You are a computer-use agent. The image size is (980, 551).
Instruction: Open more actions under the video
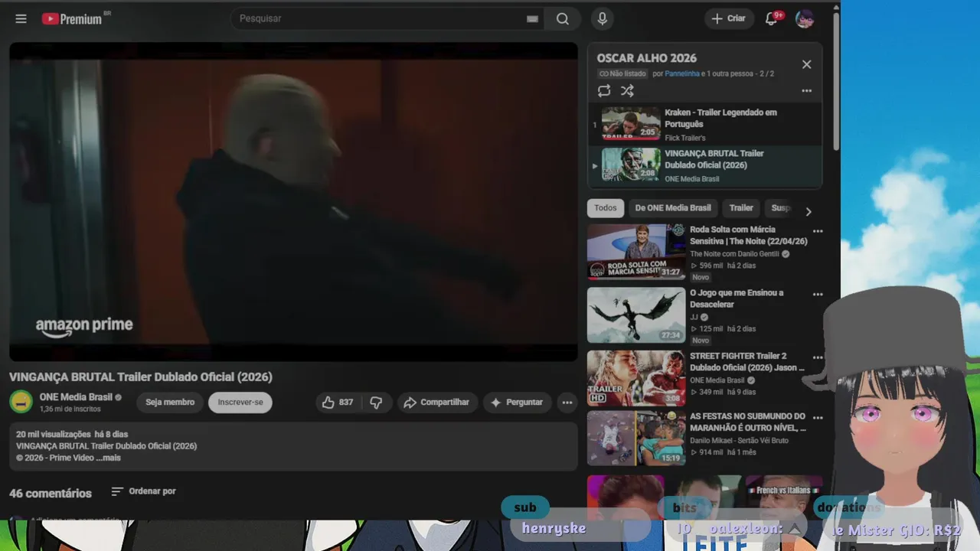click(x=567, y=403)
